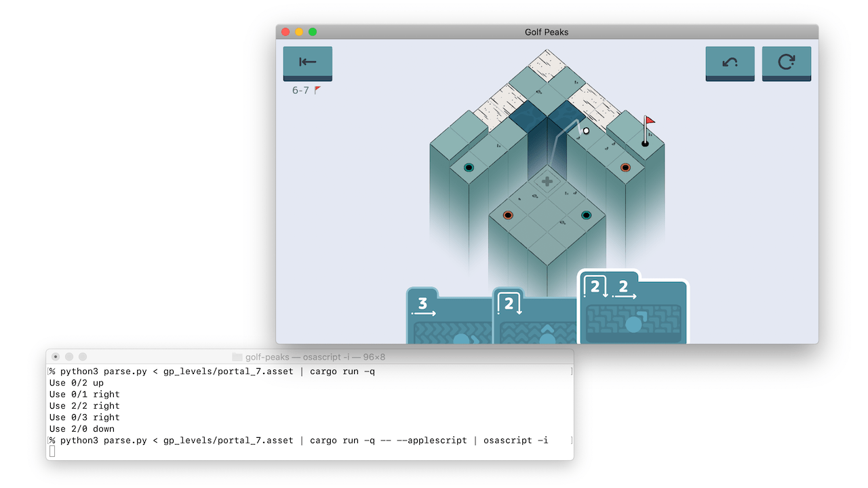Click the teal portal on the lower platform
868x488 pixels.
pos(587,216)
